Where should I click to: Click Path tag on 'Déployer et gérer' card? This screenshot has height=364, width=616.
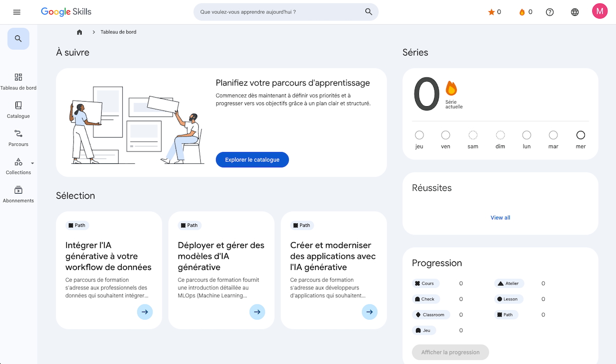point(189,225)
